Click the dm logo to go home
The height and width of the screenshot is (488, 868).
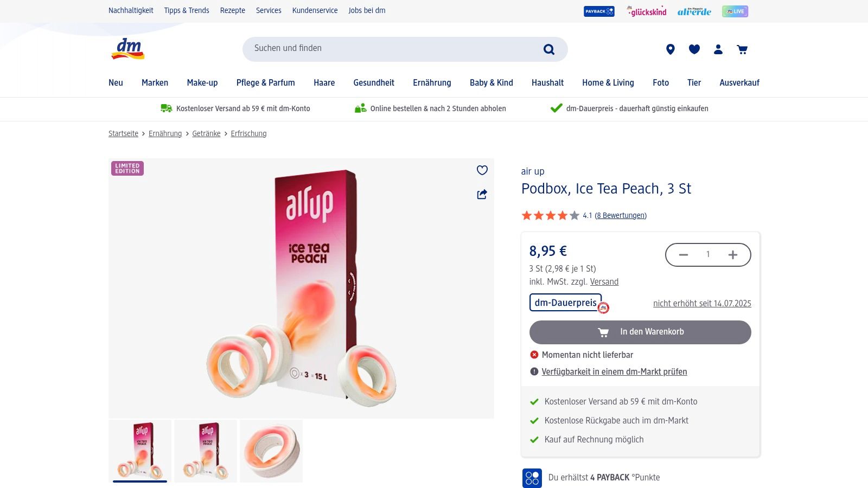[x=127, y=49]
